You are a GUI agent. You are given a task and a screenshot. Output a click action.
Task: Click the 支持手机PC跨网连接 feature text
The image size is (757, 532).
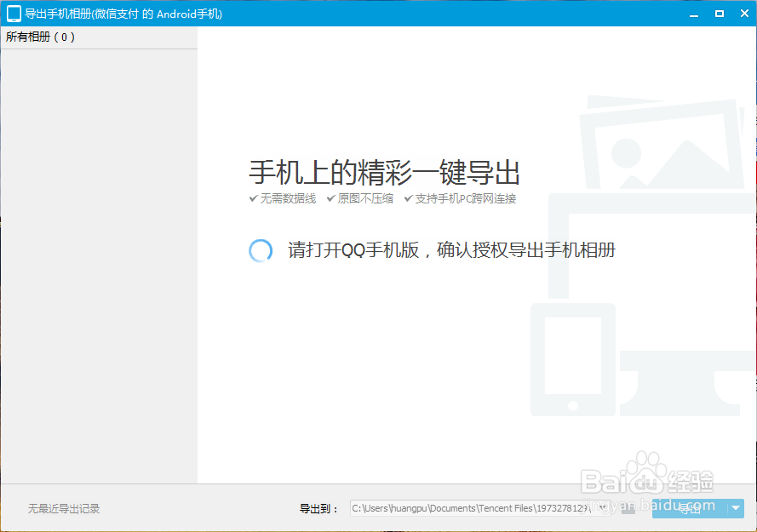[x=466, y=198]
